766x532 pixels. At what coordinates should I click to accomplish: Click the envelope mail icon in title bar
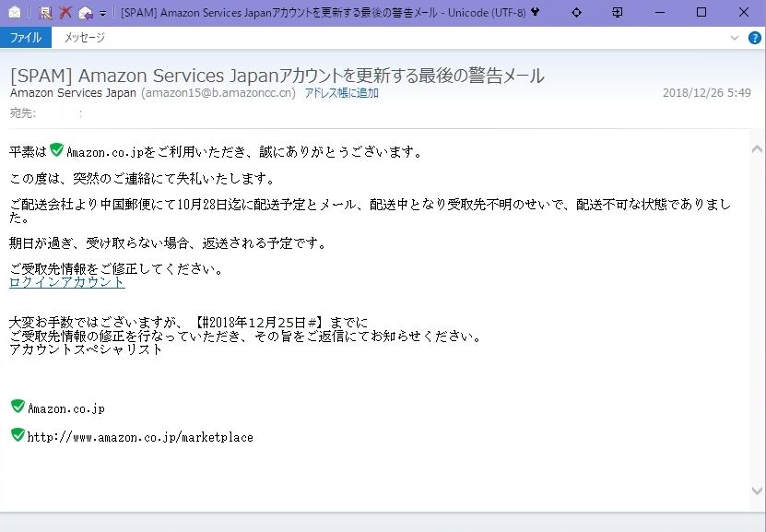[x=15, y=12]
